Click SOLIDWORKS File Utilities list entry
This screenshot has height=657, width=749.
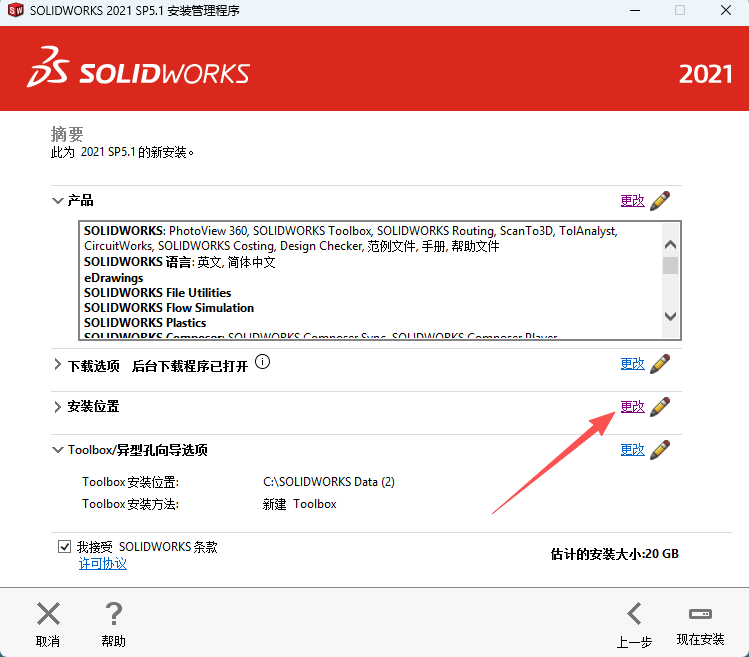158,293
